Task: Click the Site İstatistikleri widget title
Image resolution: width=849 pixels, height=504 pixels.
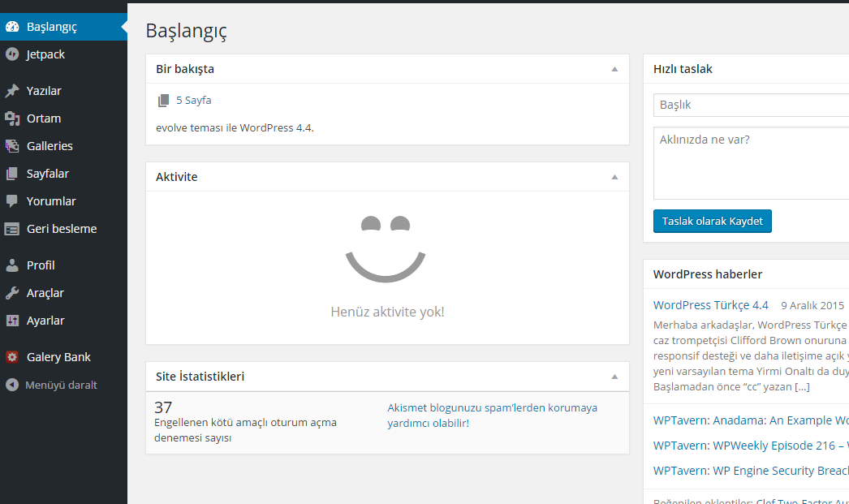Action: point(200,377)
